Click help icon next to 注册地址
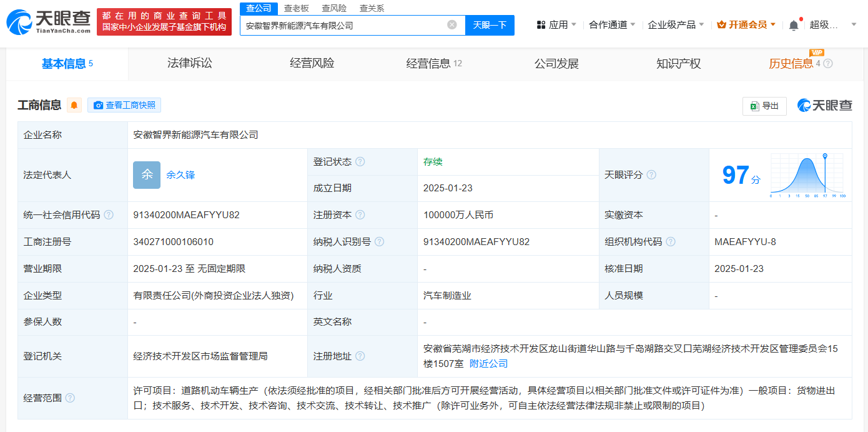This screenshot has height=432, width=868. (x=360, y=356)
